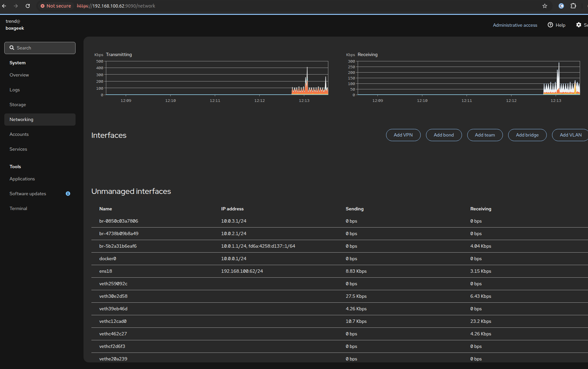Click the Not secure warning badge
The image size is (588, 369).
[56, 6]
